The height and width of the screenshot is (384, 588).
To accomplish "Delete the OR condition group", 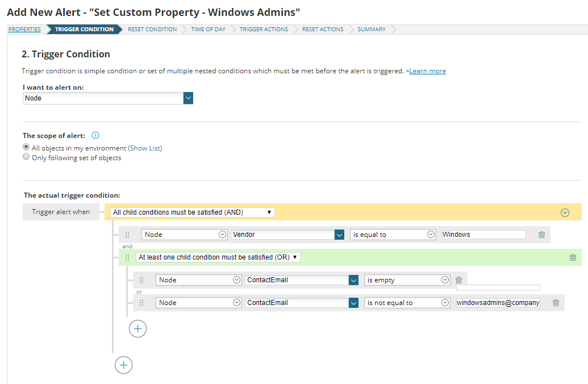I will pyautogui.click(x=573, y=257).
